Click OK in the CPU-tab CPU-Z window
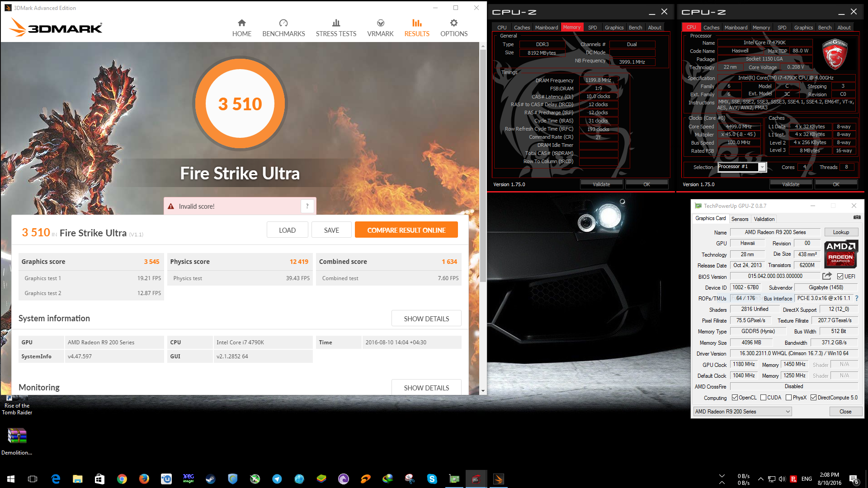This screenshot has width=868, height=488. 836,184
